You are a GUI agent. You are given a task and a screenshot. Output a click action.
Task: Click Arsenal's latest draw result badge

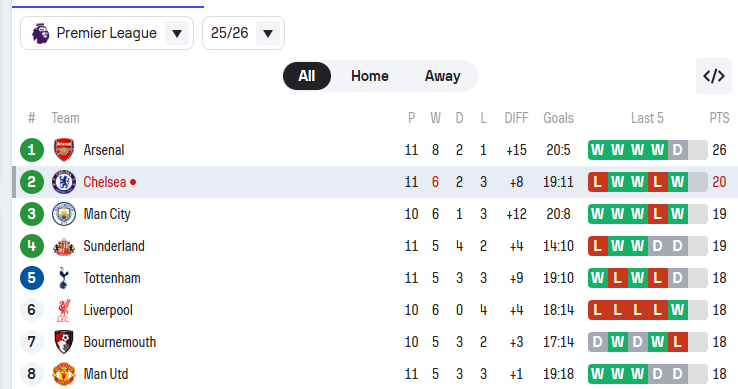pos(677,150)
